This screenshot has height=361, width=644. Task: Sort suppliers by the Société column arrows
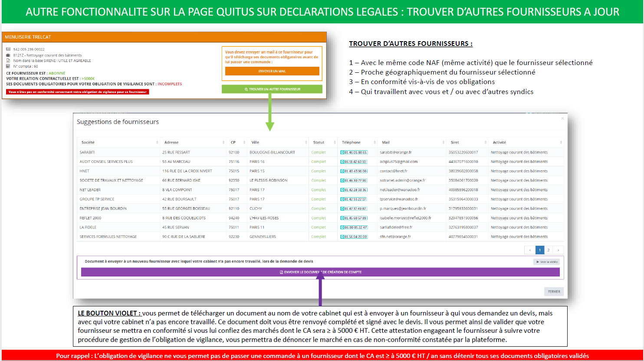(157, 143)
